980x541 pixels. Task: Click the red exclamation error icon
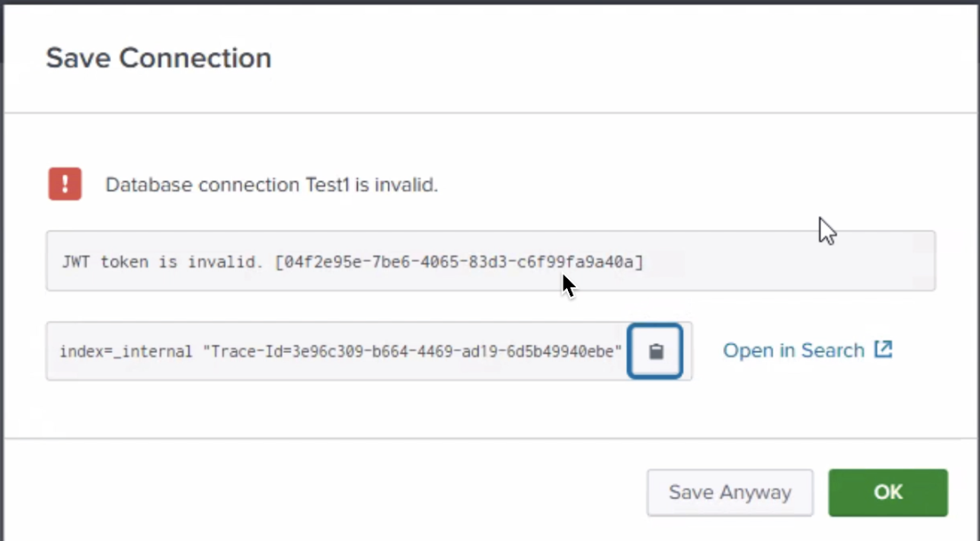click(65, 184)
